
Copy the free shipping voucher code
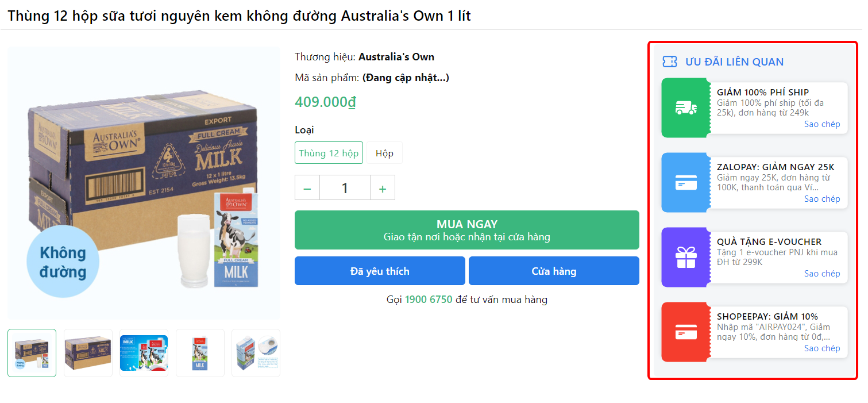coord(821,124)
